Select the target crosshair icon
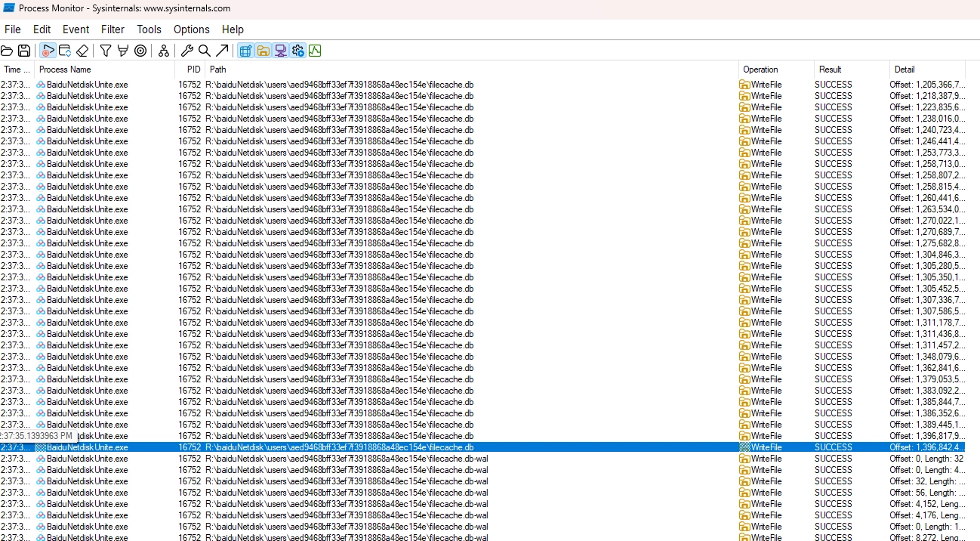The image size is (980, 541). pos(140,51)
